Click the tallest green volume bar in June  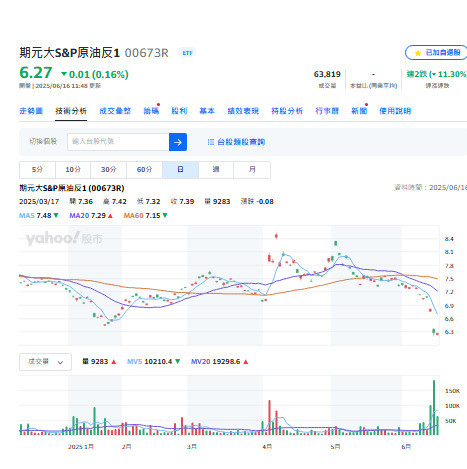tap(434, 407)
